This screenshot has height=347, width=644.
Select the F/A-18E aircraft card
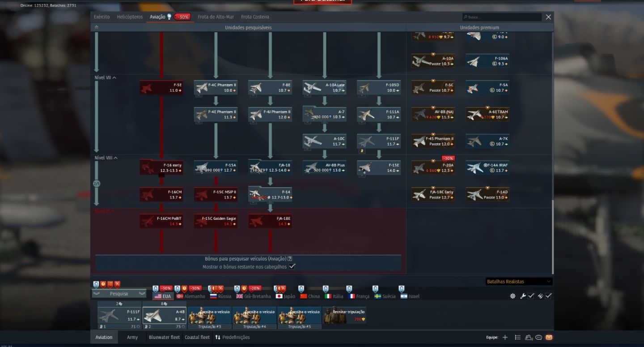point(270,221)
